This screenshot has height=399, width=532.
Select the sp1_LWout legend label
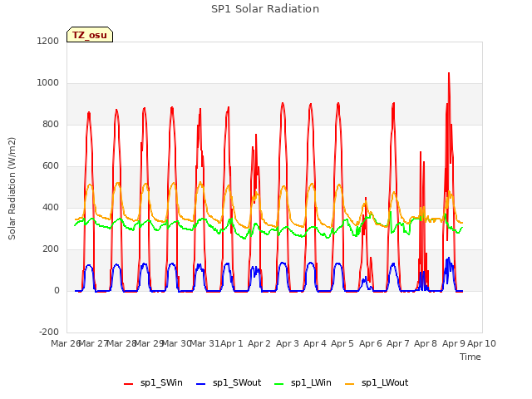coord(385,383)
